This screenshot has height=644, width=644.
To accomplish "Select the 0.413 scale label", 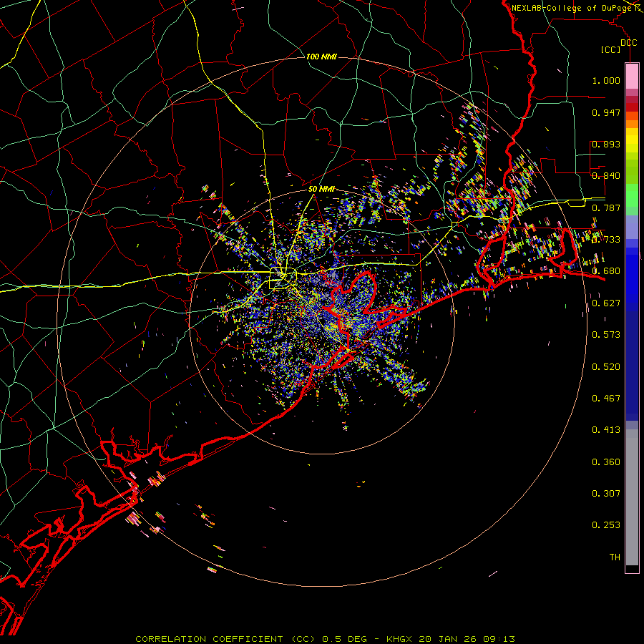I will pos(606,430).
